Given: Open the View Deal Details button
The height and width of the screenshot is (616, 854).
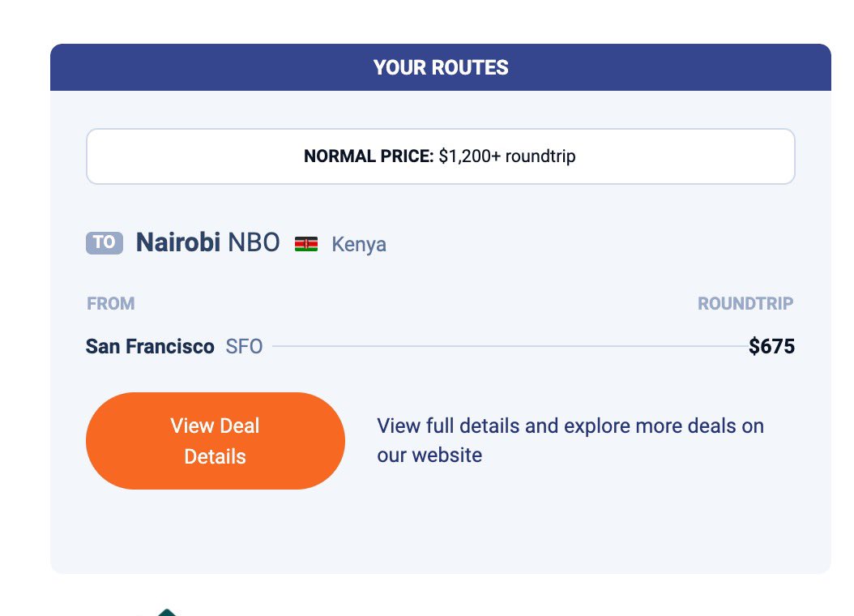Looking at the screenshot, I should (216, 441).
